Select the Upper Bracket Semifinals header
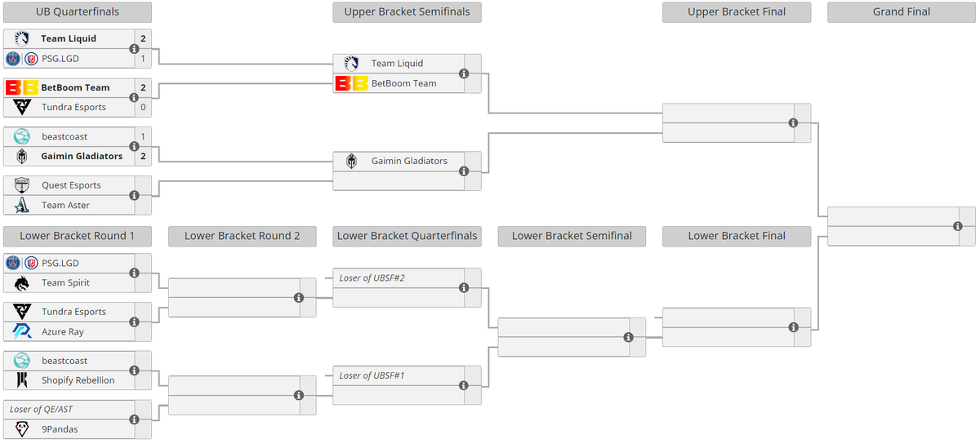Screen dimensions: 980x444 [407, 12]
